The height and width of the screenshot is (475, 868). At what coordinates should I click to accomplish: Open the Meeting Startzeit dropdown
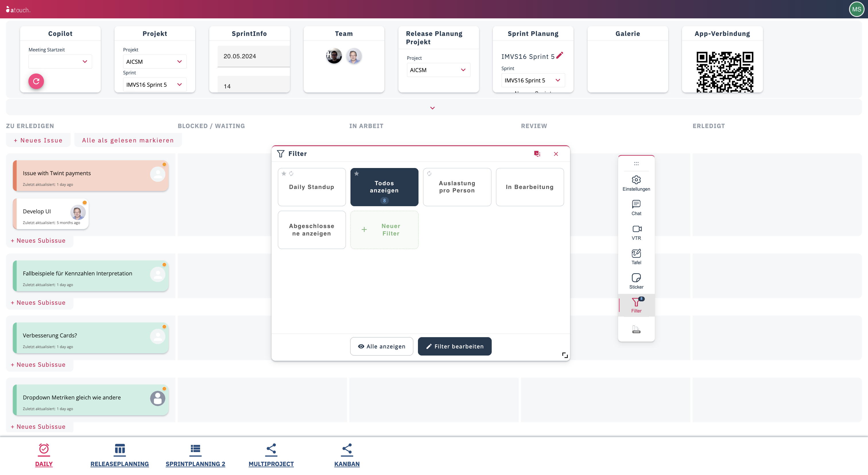pos(60,61)
